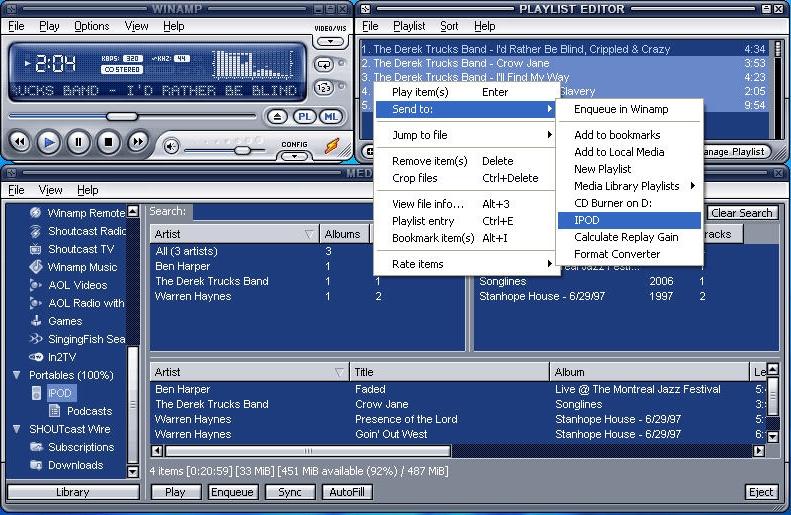791x515 pixels.
Task: Collapse the Portables tree node
Action: pos(17,375)
